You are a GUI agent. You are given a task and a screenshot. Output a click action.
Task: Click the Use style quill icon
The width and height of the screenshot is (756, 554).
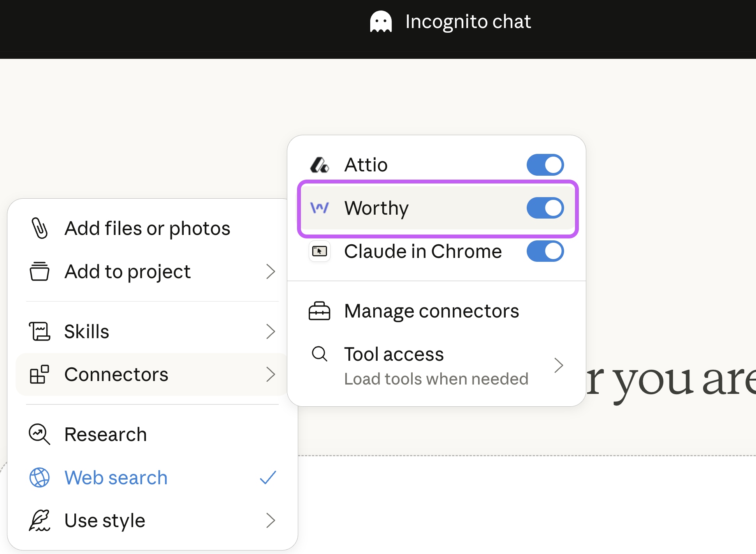click(39, 520)
